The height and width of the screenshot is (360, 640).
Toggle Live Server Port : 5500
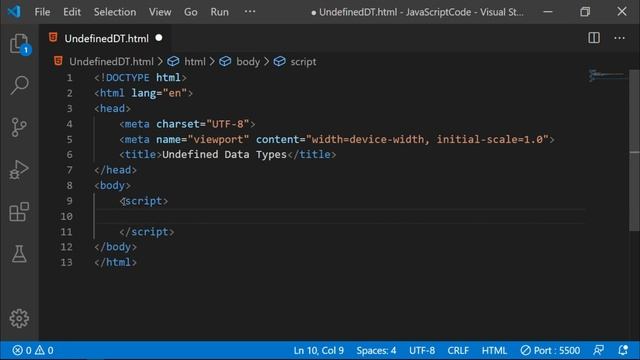pyautogui.click(x=550, y=350)
